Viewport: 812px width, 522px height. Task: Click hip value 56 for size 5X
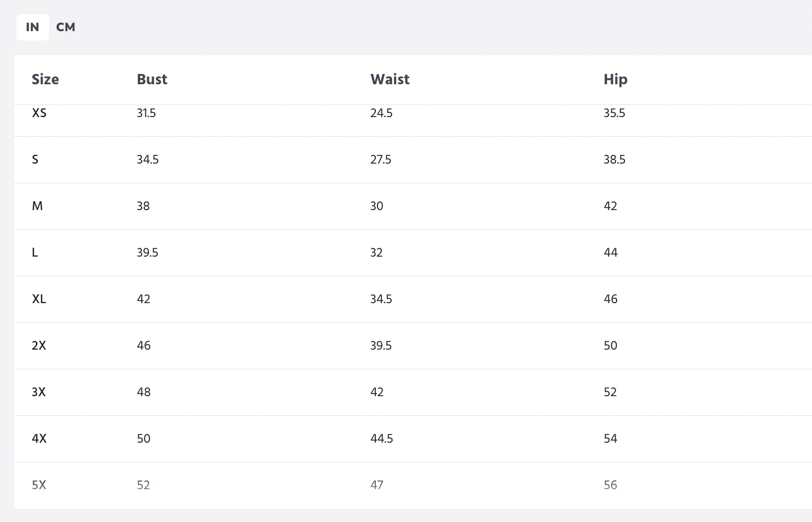coord(611,485)
